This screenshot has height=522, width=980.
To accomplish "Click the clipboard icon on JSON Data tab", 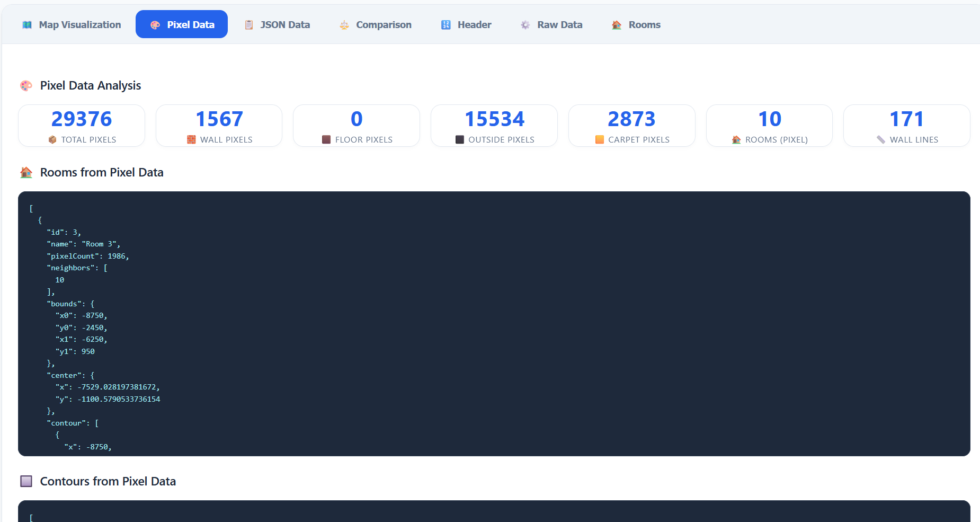I will pyautogui.click(x=249, y=25).
